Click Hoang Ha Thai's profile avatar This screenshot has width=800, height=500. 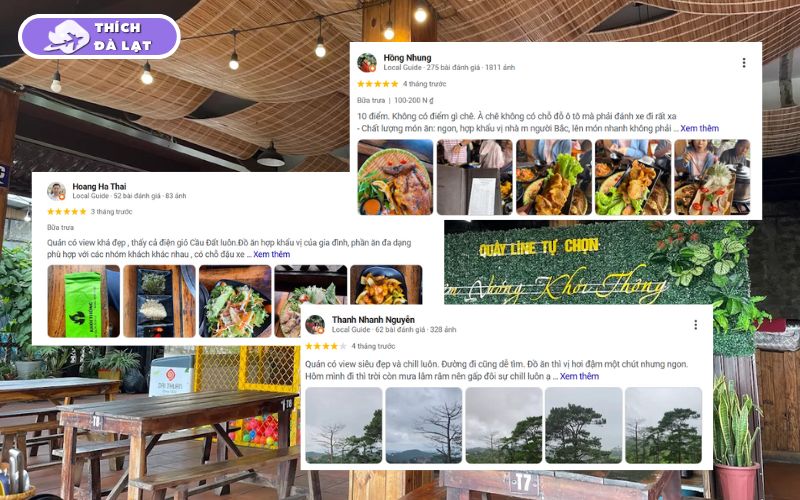tap(56, 191)
